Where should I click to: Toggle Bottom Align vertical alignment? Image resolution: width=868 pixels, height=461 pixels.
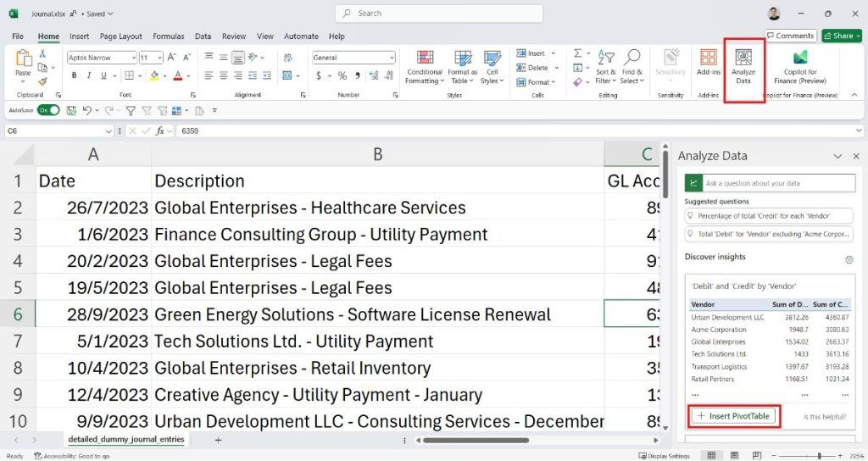[x=238, y=57]
